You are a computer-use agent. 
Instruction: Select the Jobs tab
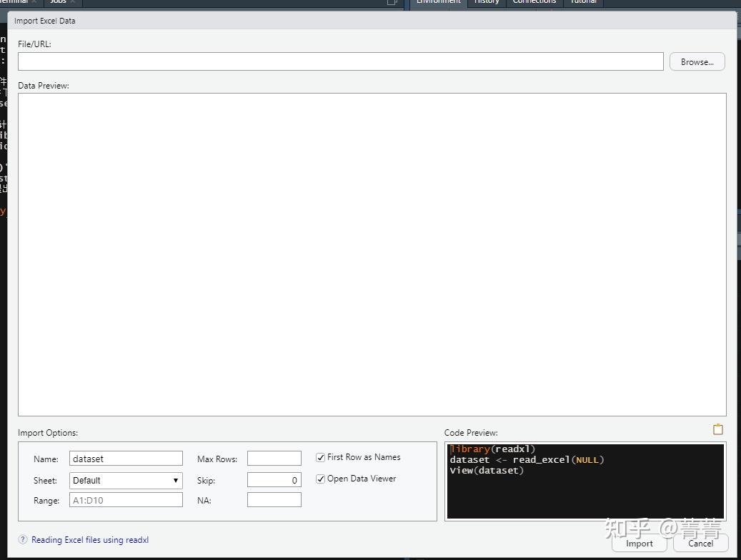[x=58, y=2]
